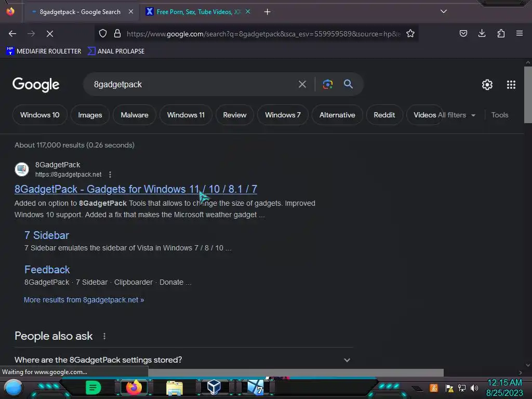Viewport: 532px width, 399px height.
Task: Open search Tools
Action: (x=500, y=115)
